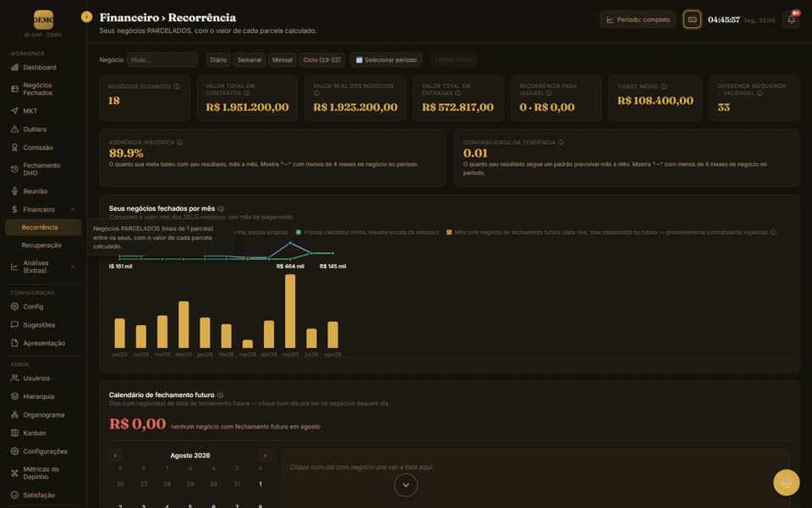Click the gold-framed screen icon beside the clock
812x508 pixels.
692,19
